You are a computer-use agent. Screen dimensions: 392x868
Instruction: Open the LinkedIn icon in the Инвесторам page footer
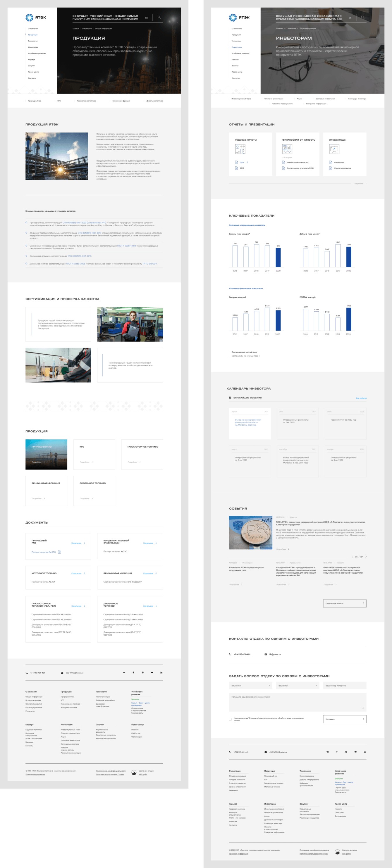point(365,752)
